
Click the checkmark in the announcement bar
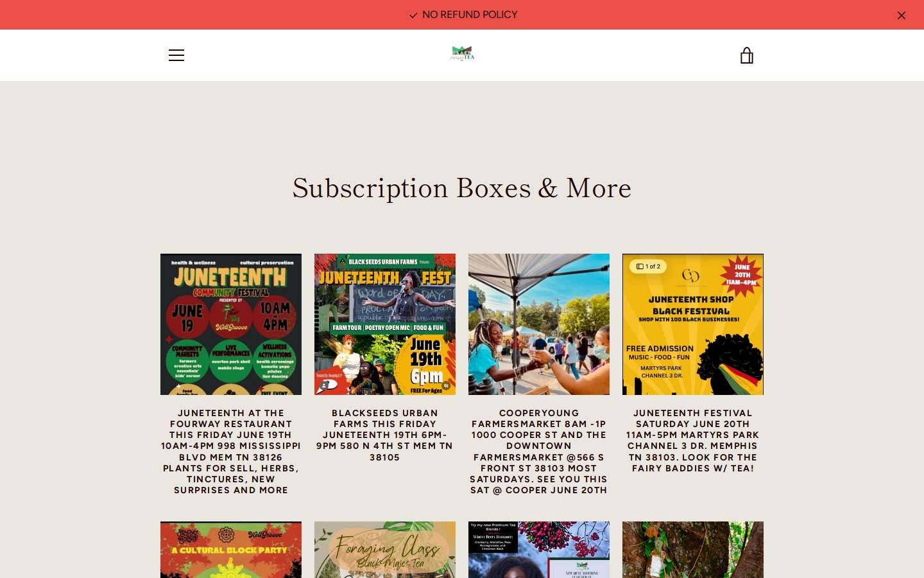click(413, 15)
